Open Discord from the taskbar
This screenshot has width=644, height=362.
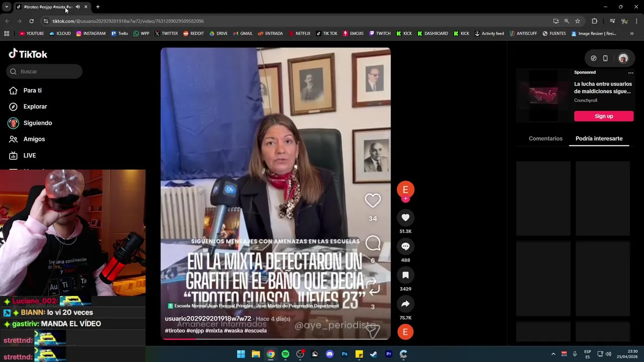pyautogui.click(x=330, y=354)
